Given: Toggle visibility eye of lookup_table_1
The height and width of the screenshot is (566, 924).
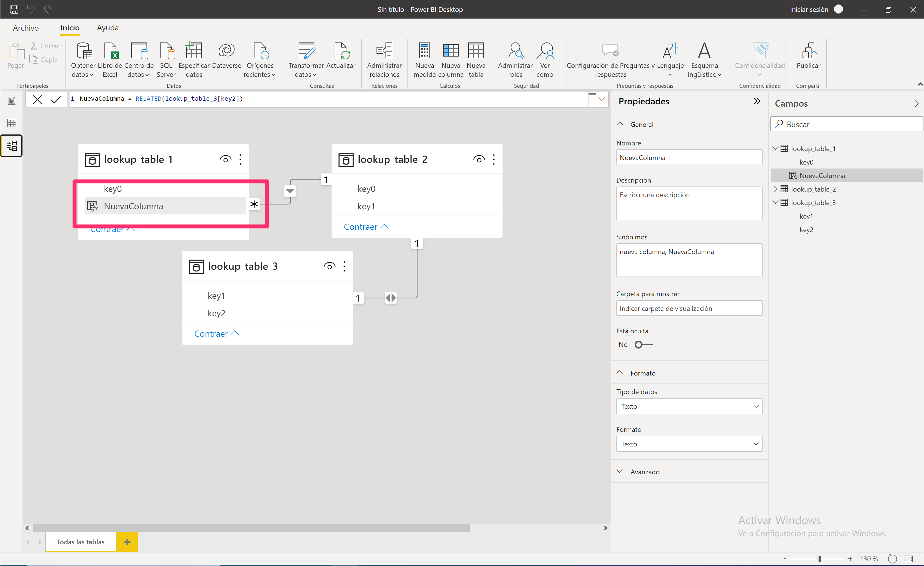Looking at the screenshot, I should point(225,159).
